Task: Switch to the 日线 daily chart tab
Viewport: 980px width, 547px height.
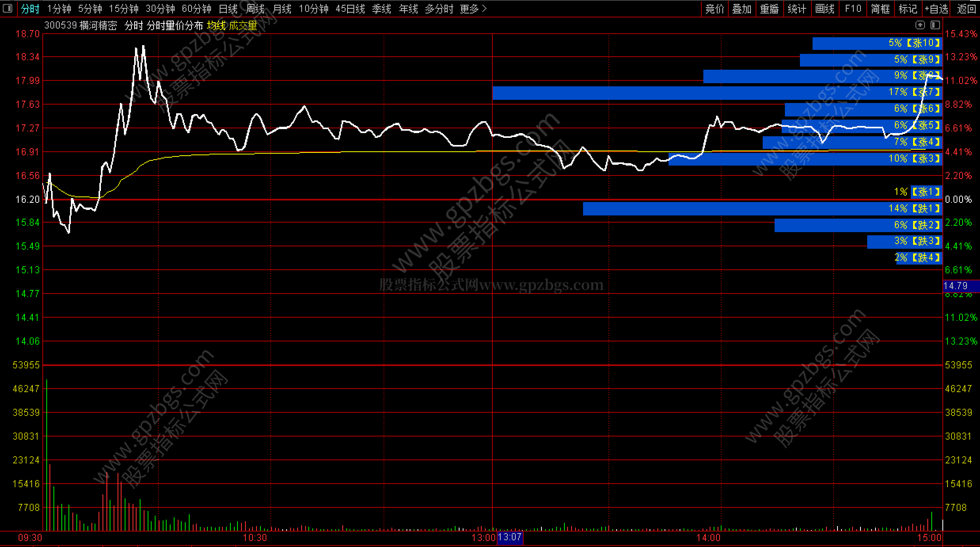Action: click(228, 9)
